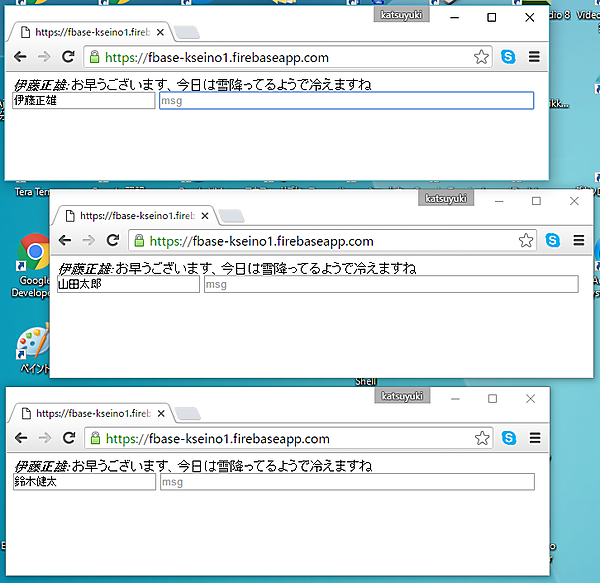Select fbase-kseino1 tab in middle window

click(135, 216)
